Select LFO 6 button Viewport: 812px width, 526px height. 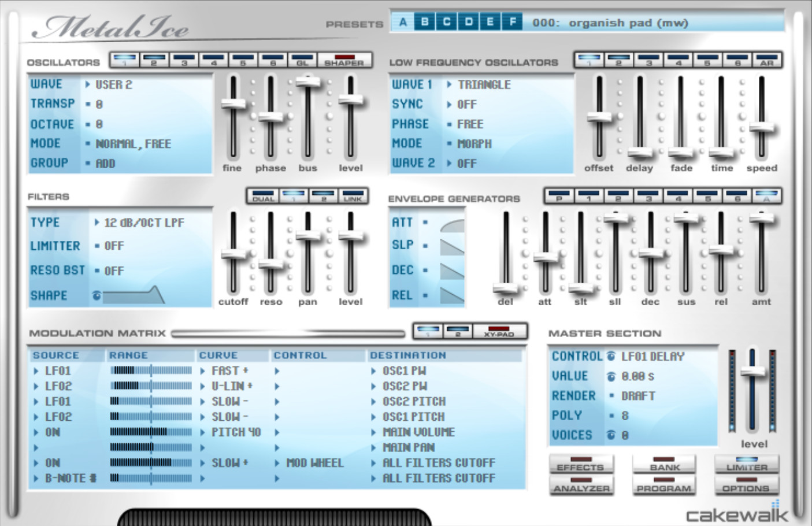(737, 60)
